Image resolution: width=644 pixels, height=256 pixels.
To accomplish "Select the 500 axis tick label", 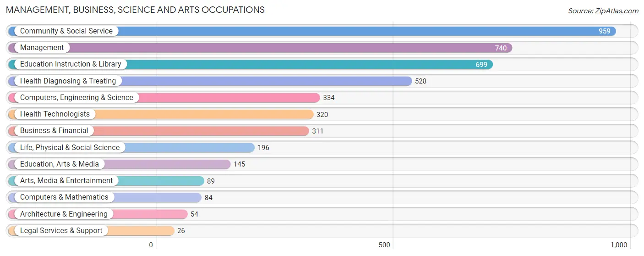I will point(384,245).
